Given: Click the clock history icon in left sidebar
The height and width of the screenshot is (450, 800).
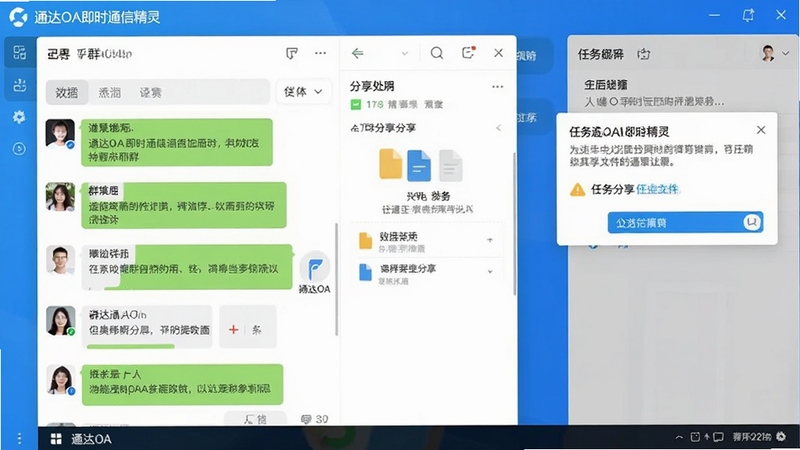Looking at the screenshot, I should point(19,149).
